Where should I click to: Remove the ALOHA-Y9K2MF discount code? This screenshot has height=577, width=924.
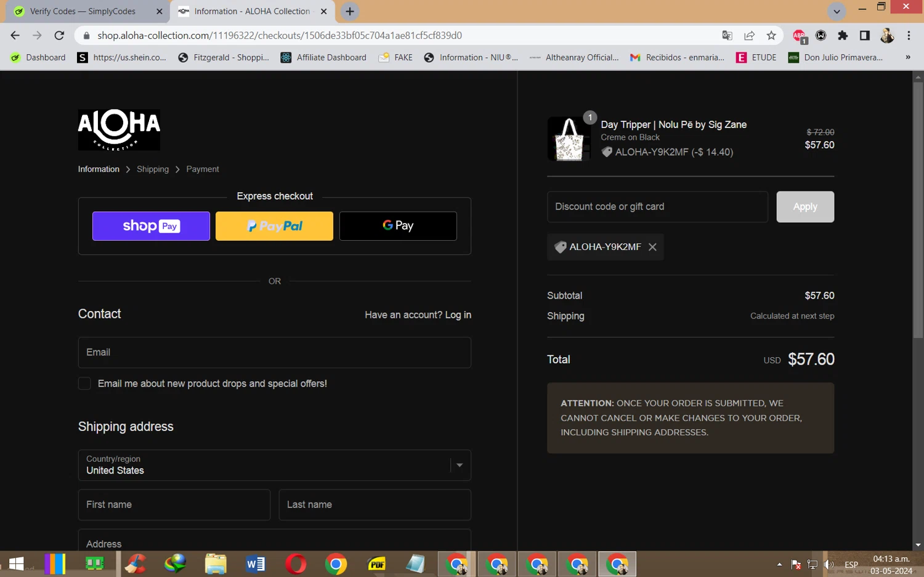(652, 247)
